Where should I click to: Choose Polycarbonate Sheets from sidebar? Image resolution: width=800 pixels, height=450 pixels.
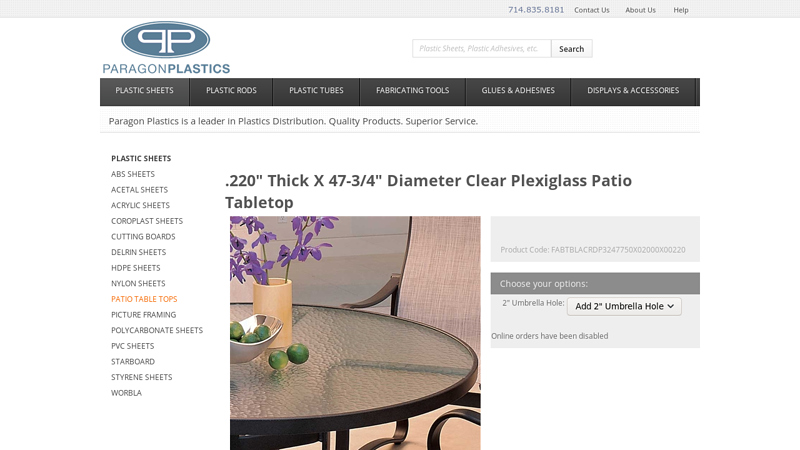pos(157,330)
